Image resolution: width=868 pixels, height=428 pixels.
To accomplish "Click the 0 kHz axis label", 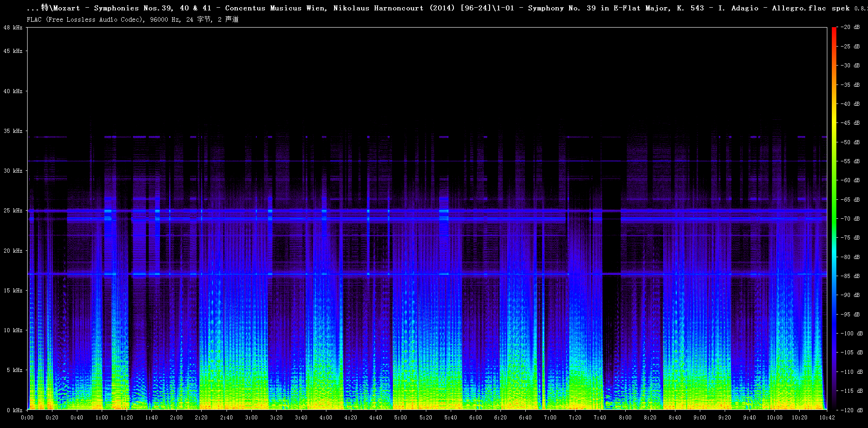I will pyautogui.click(x=14, y=410).
